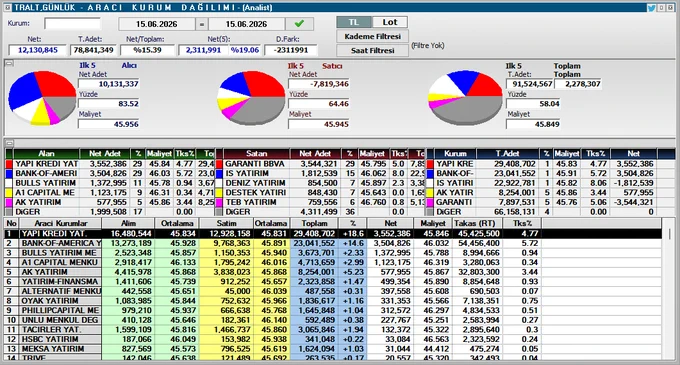Click the sellers (Satıcı) pie chart

251,98
